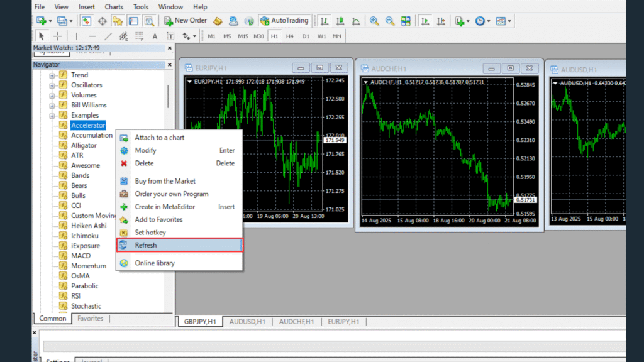Expand the Bill Williams folder
Image resolution: width=644 pixels, height=362 pixels.
coord(52,106)
